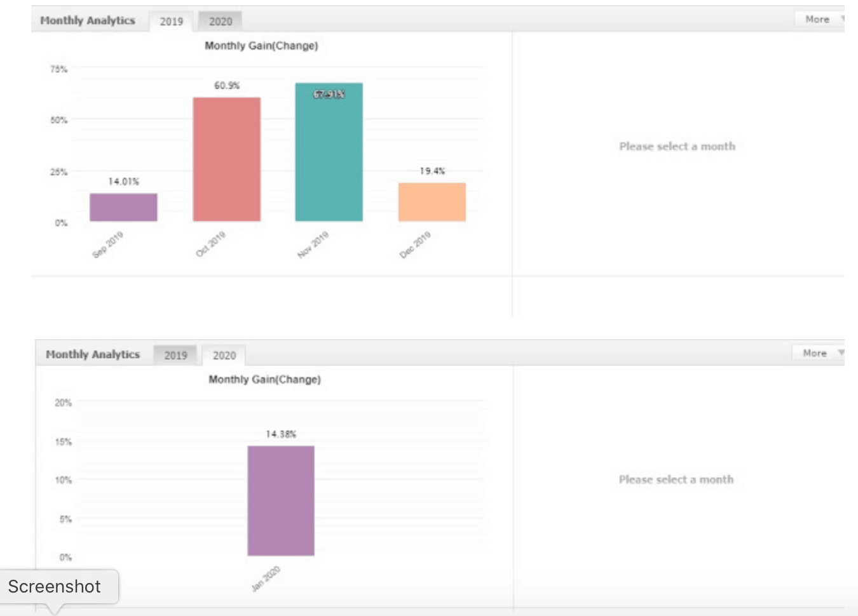Click the Oct 2019 axis label

(x=210, y=244)
